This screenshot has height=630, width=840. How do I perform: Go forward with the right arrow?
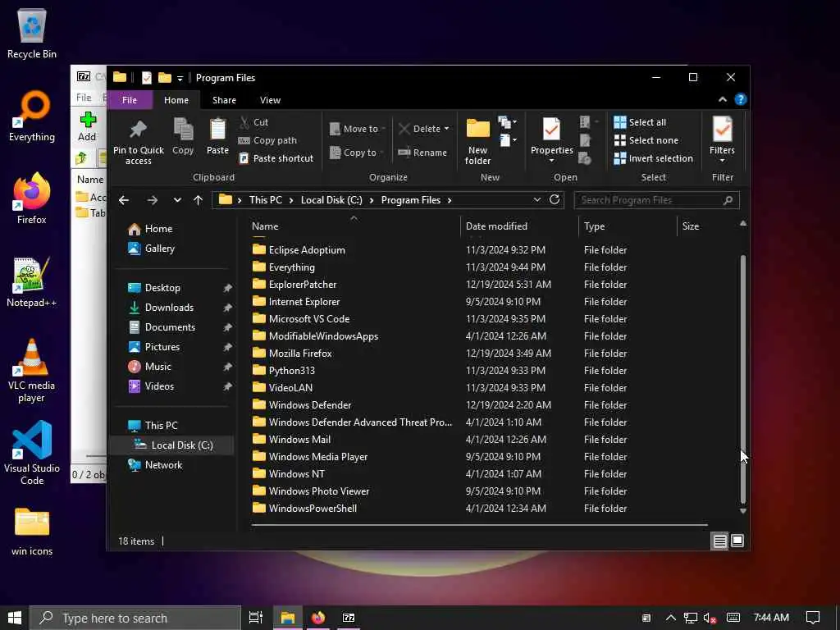coord(153,200)
